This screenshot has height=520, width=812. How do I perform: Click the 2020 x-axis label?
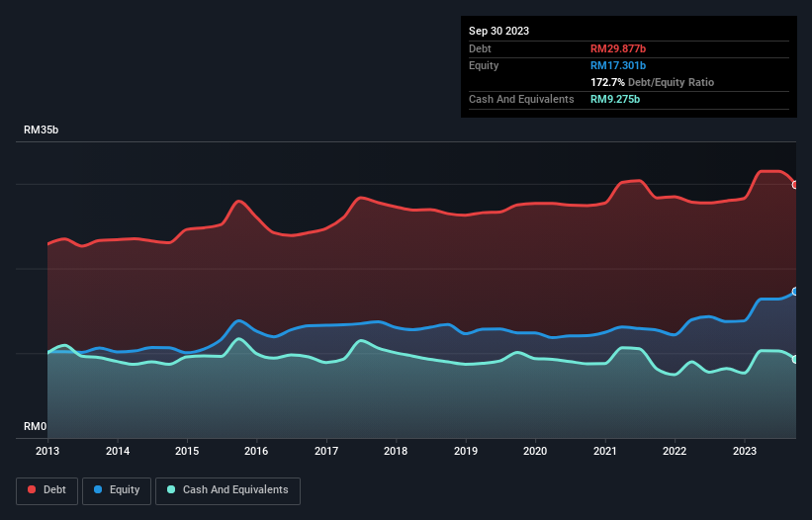pos(535,451)
